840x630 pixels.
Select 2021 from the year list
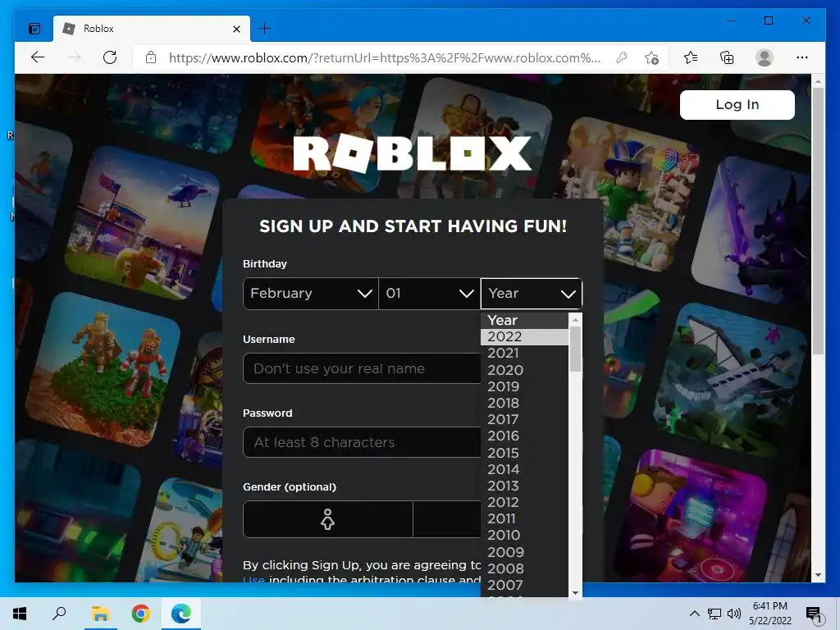tap(524, 353)
